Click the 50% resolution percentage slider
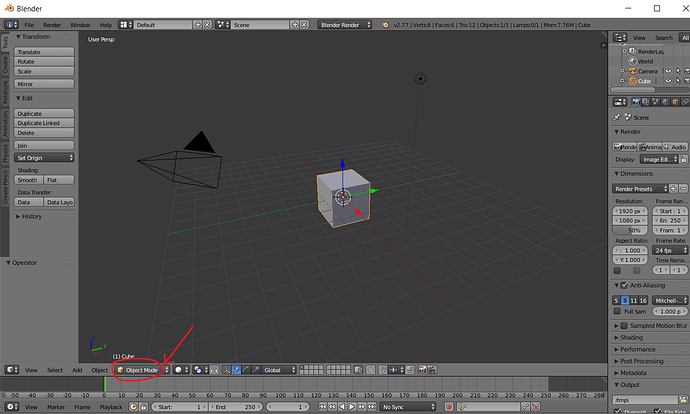Viewport: 690px width, 414px height. [630, 230]
